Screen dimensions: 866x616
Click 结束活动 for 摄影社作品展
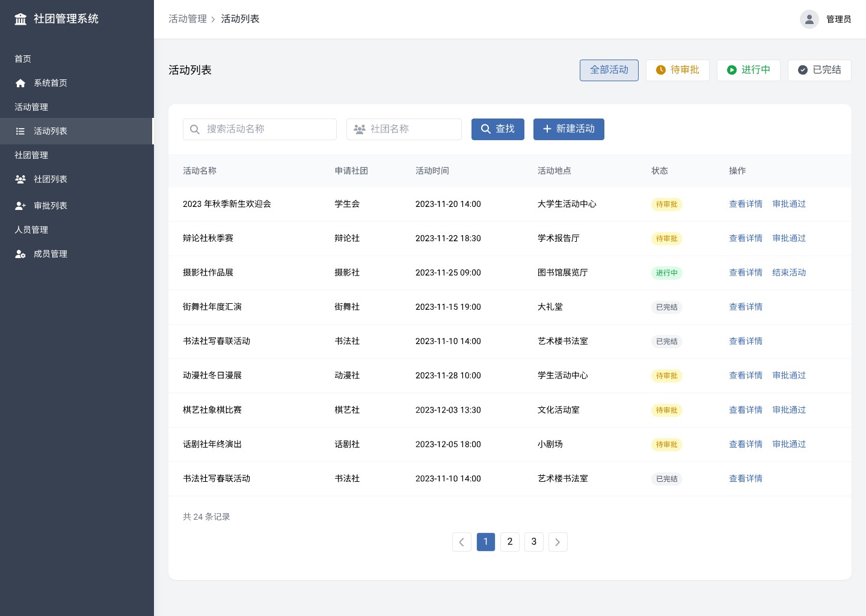coord(788,273)
